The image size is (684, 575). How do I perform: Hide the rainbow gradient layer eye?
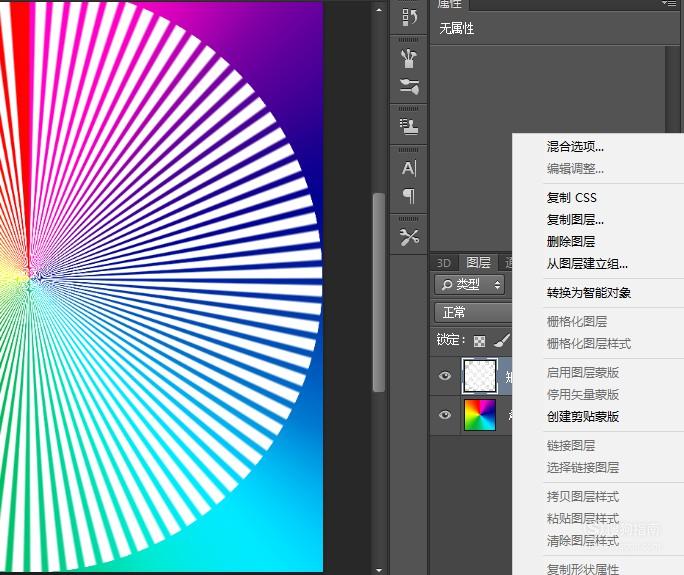(x=445, y=414)
